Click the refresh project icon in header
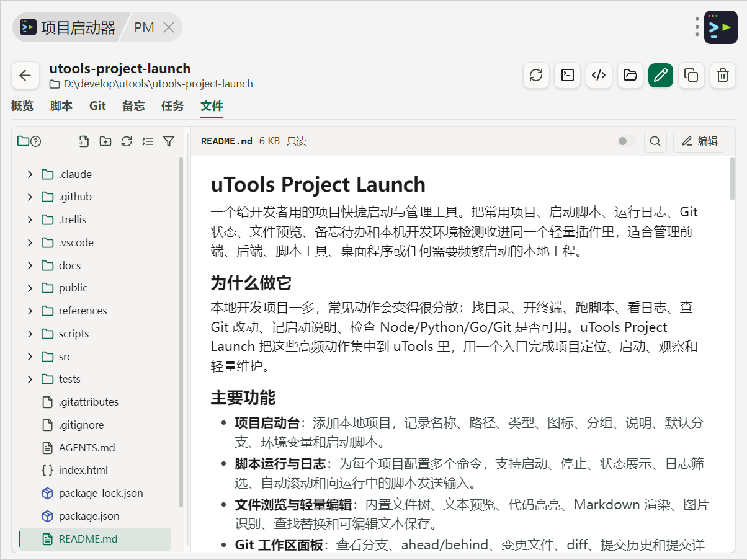This screenshot has width=747, height=560. click(536, 76)
